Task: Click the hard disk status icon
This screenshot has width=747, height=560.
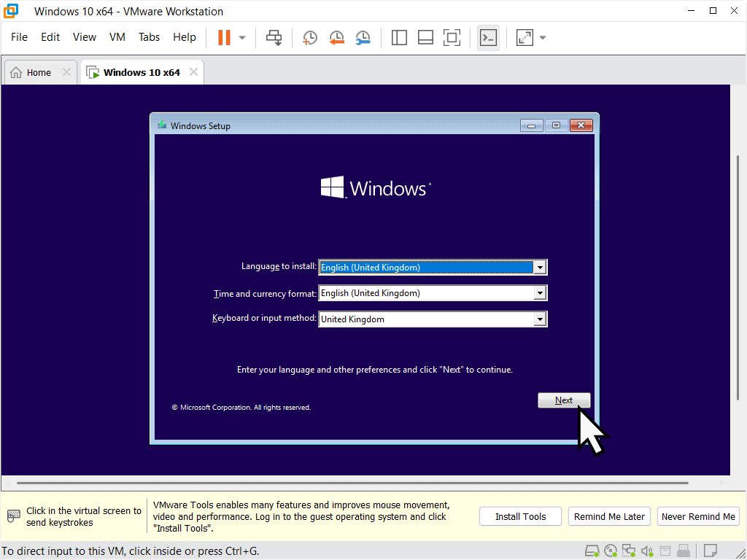Action: (592, 551)
